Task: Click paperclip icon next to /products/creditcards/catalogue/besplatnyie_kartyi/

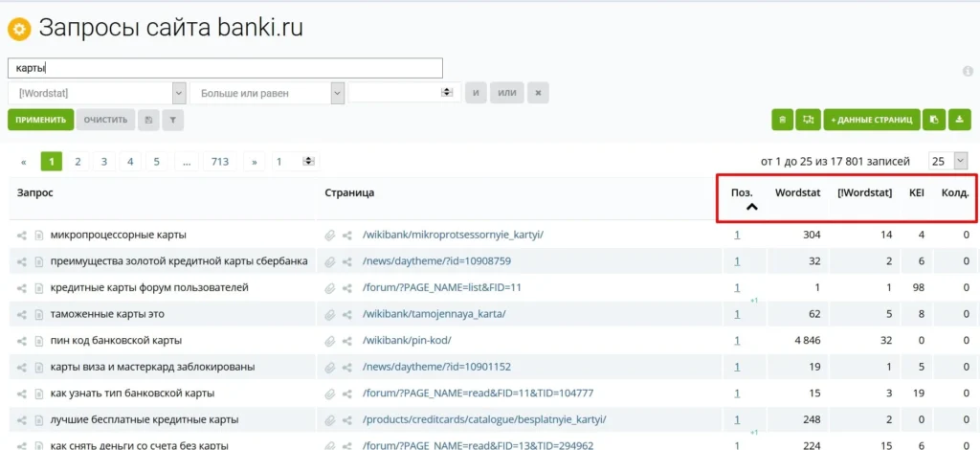Action: pos(330,420)
